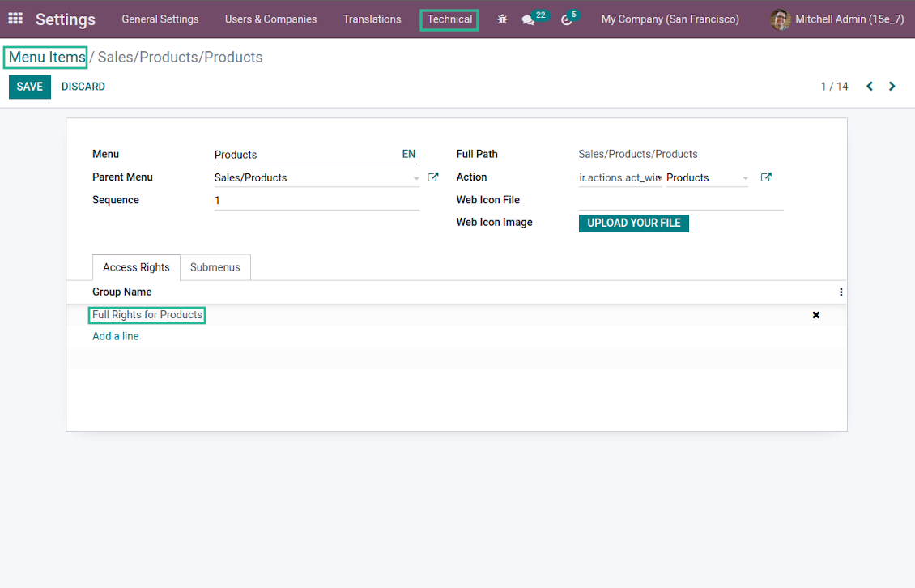Open the conversations message icon
The height and width of the screenshot is (588, 915).
(x=529, y=20)
